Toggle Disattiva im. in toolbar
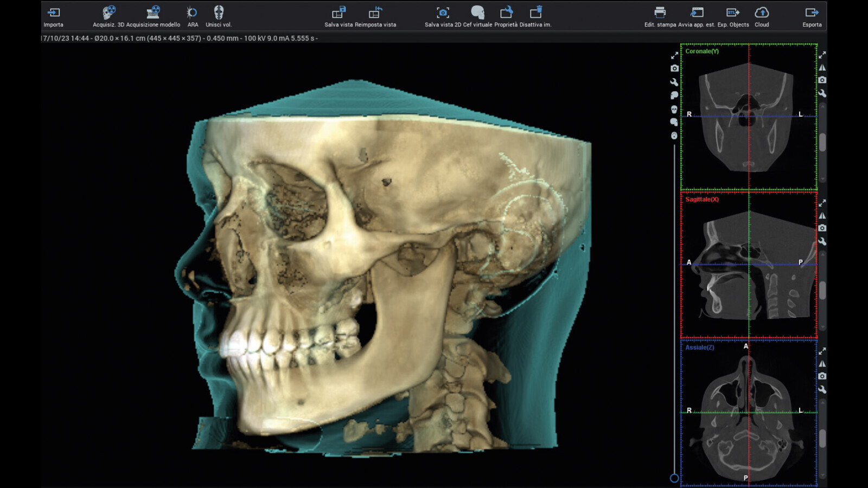 (x=535, y=13)
